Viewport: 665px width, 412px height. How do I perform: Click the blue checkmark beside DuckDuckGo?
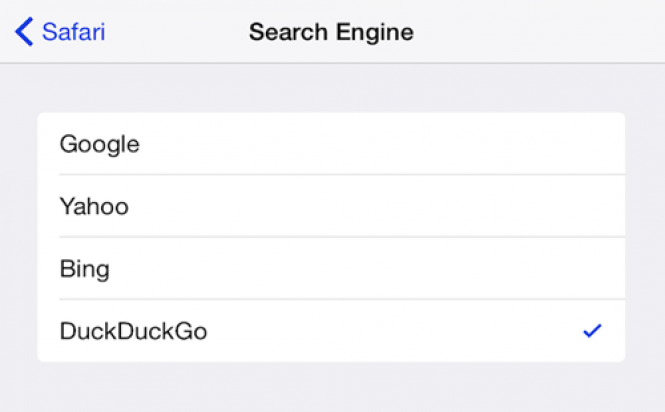(x=592, y=331)
